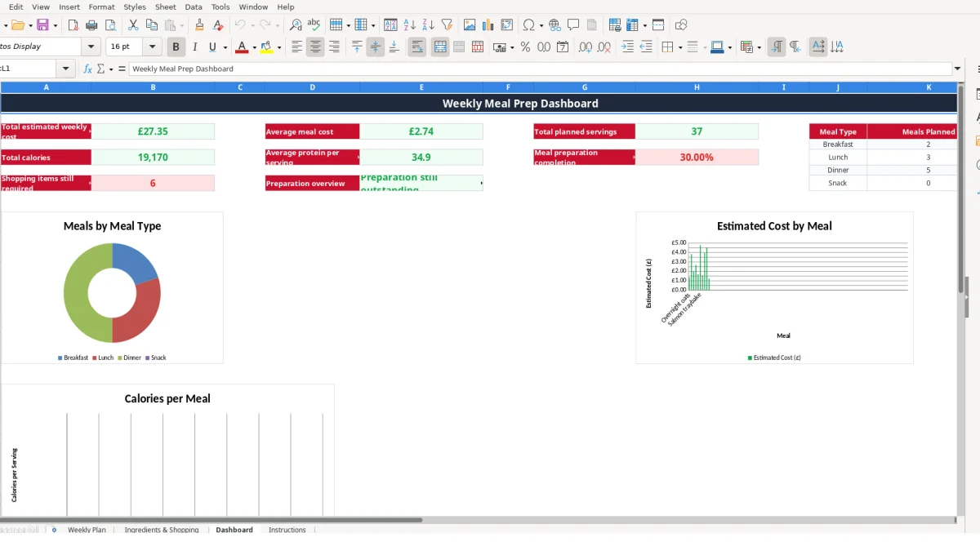Viewport: 980px width, 551px height.
Task: Select column H header
Action: click(697, 87)
